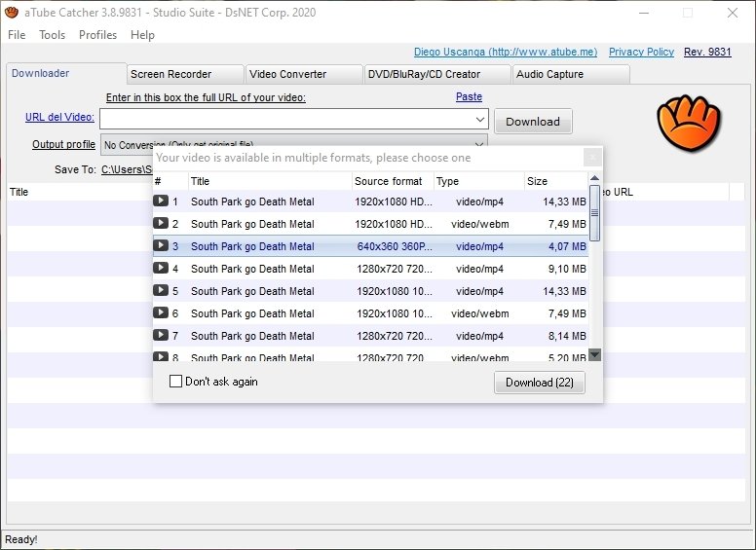The height and width of the screenshot is (550, 756).
Task: Click the video/webm type in row 2
Action: point(479,224)
